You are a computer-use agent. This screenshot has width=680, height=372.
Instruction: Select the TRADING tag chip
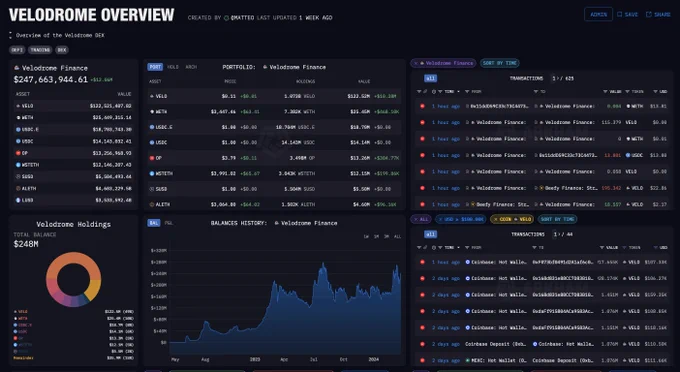[40, 50]
